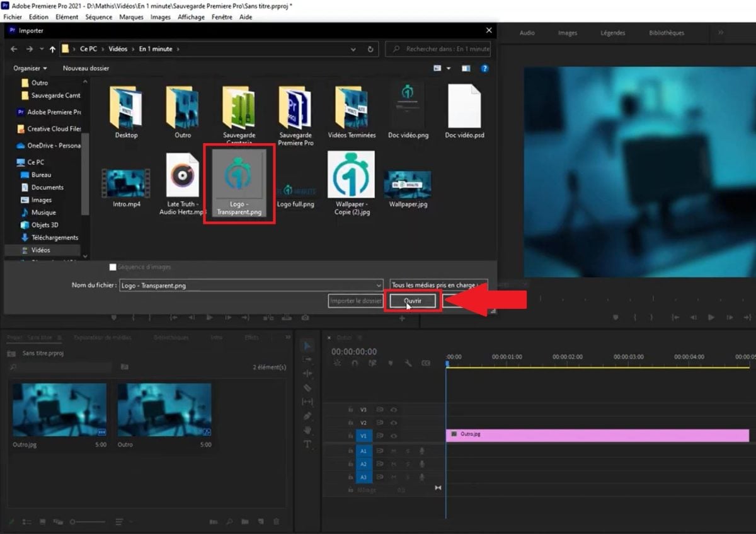Open the view options dropdown arrow
The image size is (756, 534).
449,68
